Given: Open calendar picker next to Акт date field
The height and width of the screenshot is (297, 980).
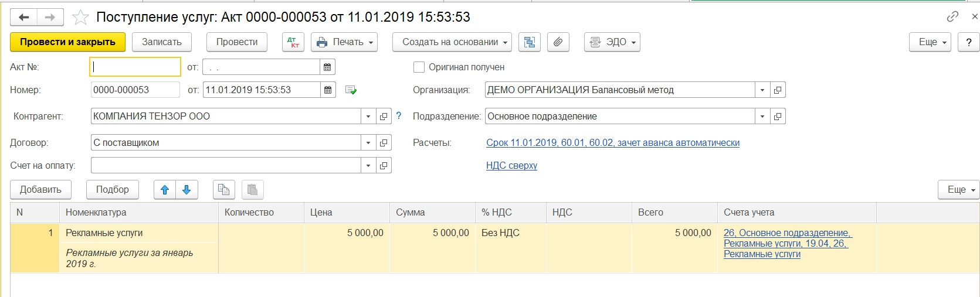Looking at the screenshot, I should click(327, 67).
